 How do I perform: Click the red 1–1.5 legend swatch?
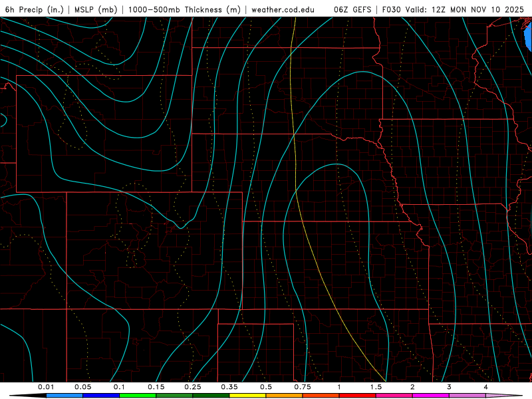(x=358, y=396)
